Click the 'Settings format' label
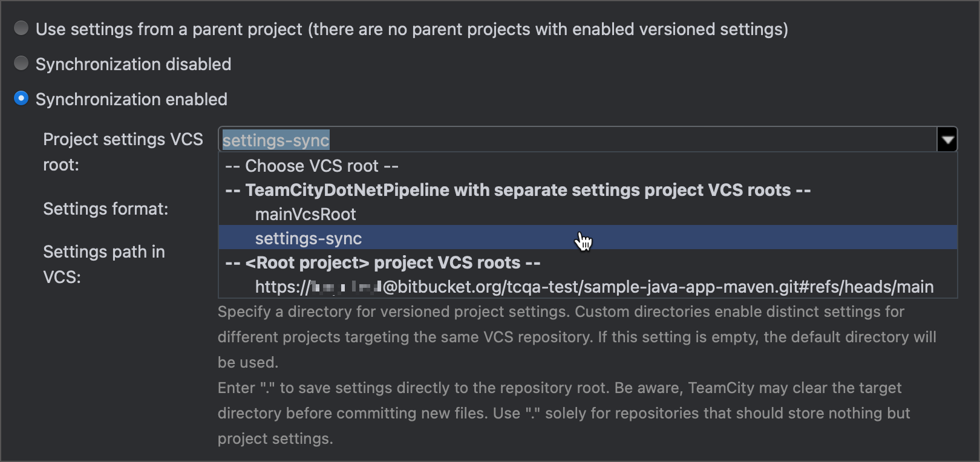This screenshot has height=462, width=980. point(106,209)
